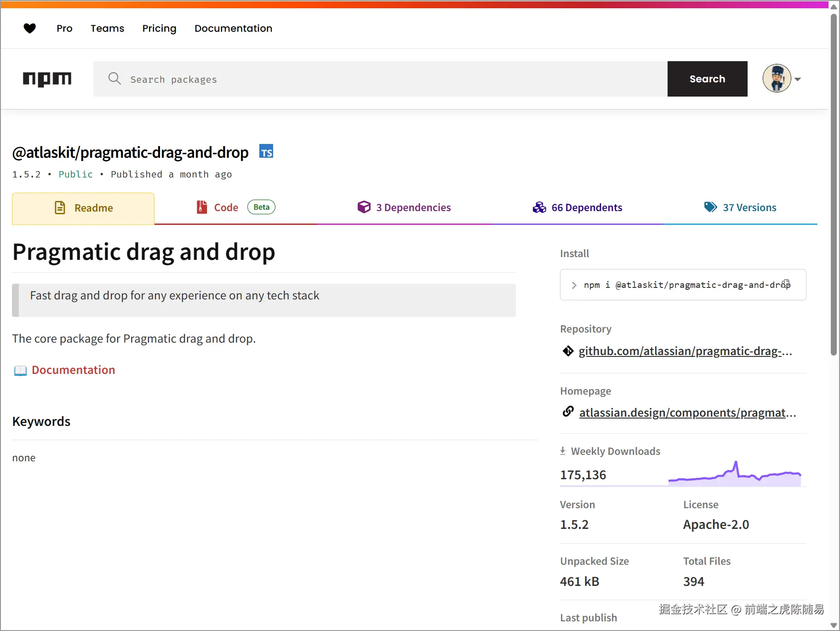The width and height of the screenshot is (840, 631).
Task: Open the Code tab
Action: [x=226, y=208]
